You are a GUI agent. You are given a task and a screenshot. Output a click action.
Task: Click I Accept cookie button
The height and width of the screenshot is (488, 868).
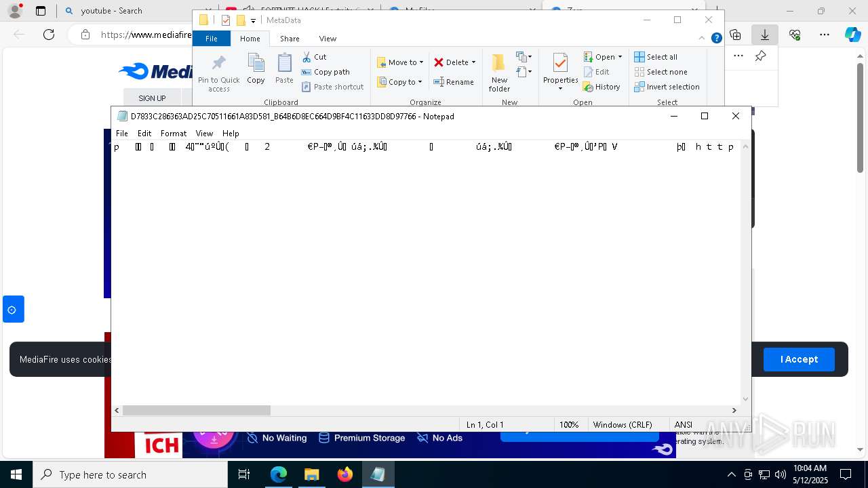pos(799,359)
